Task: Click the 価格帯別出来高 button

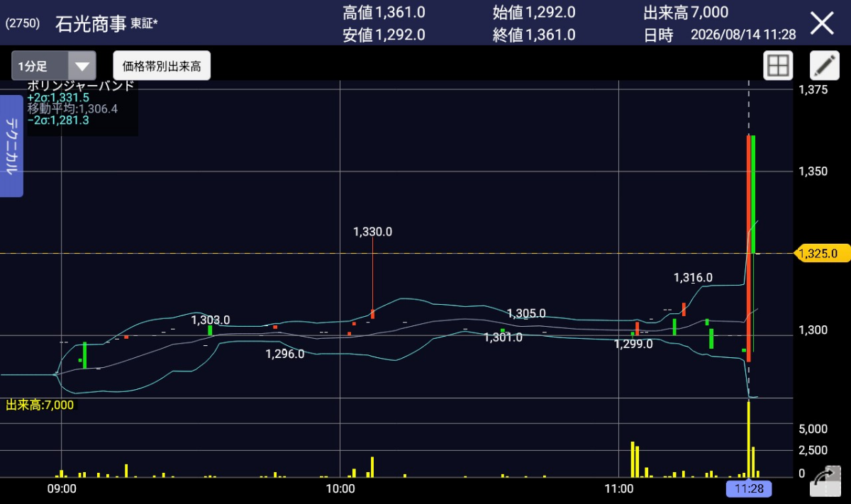Action: pyautogui.click(x=162, y=66)
